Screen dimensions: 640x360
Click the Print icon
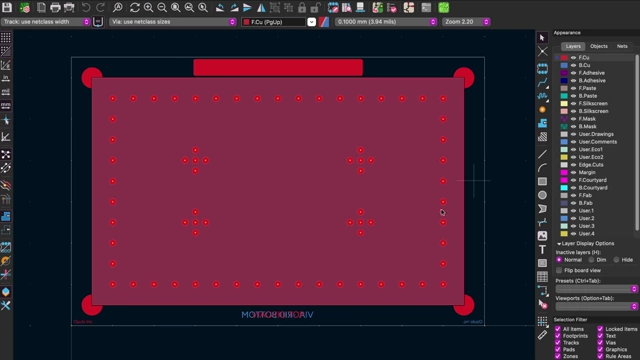(55, 7)
